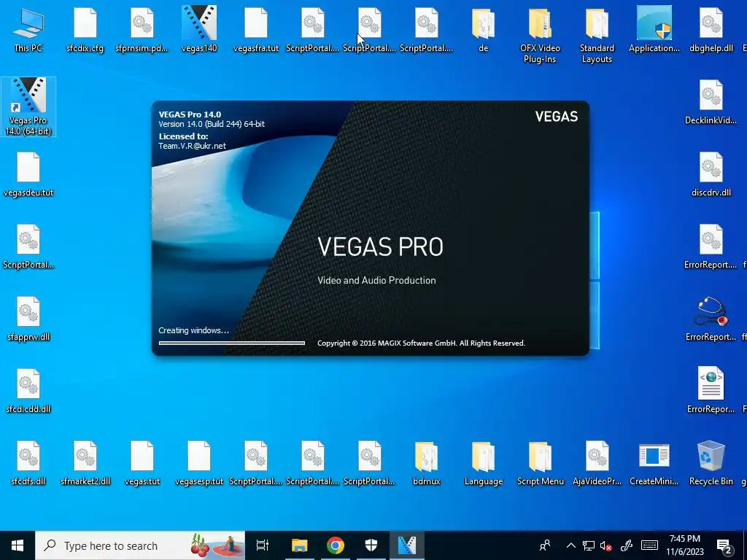Screen dimensions: 747x560
Task: Click the Vegas Pro taskbar button
Action: 407,545
